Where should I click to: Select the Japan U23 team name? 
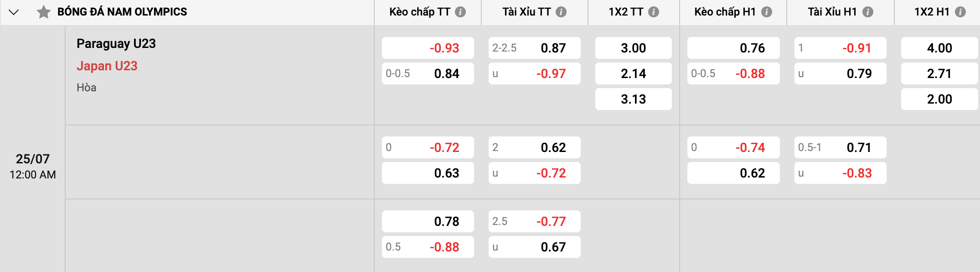[107, 66]
